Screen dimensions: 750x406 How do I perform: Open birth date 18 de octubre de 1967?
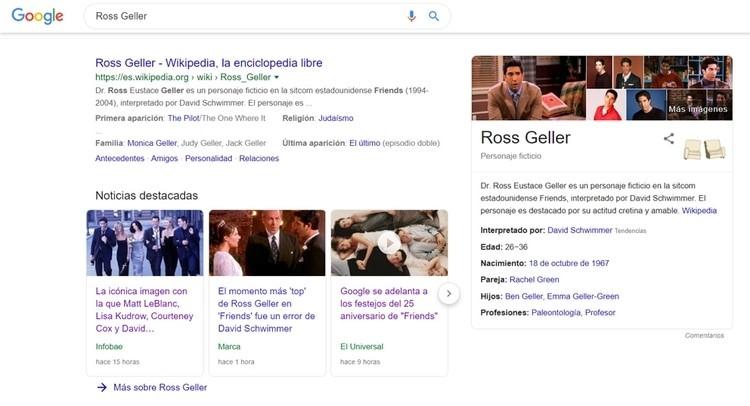point(569,263)
